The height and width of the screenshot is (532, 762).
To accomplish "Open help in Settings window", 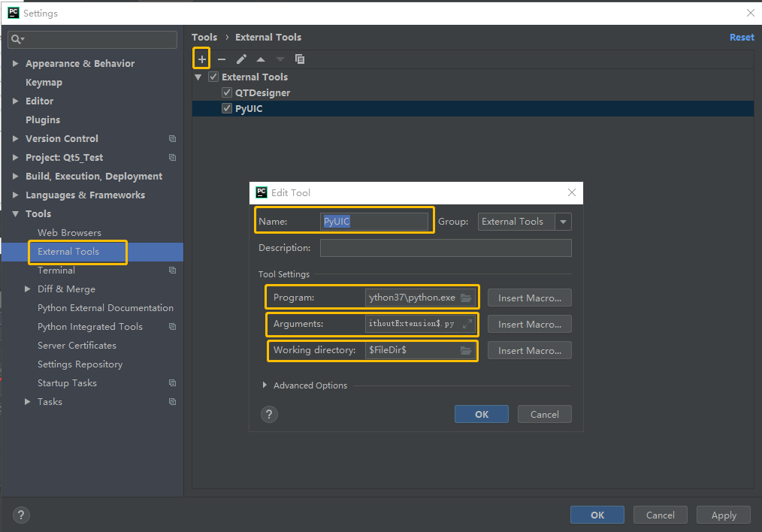I will (x=21, y=515).
